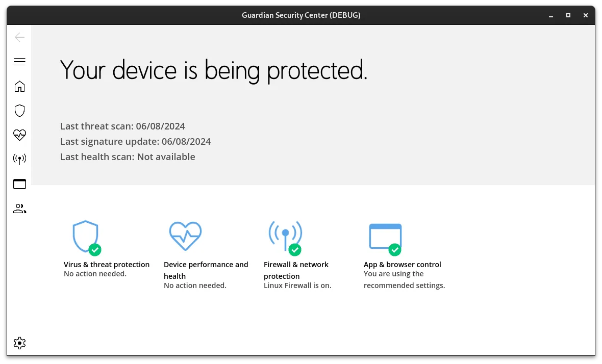Click the 'Your device is being protected' heading
602x364 pixels.
[213, 70]
